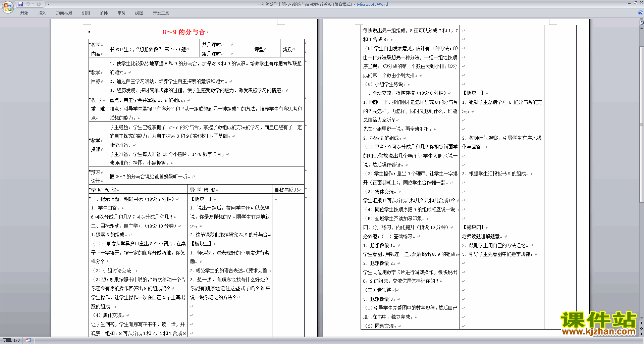Click the line 重点：自主学会并掌握8、9的组成
This screenshot has height=344, width=644.
(x=148, y=100)
